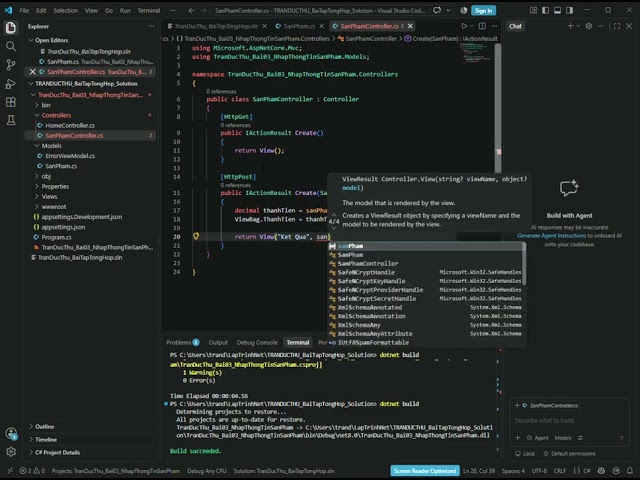Screen dimensions: 640x480
Task: Toggle Screen Reader Optimized status item
Action: pos(425,471)
